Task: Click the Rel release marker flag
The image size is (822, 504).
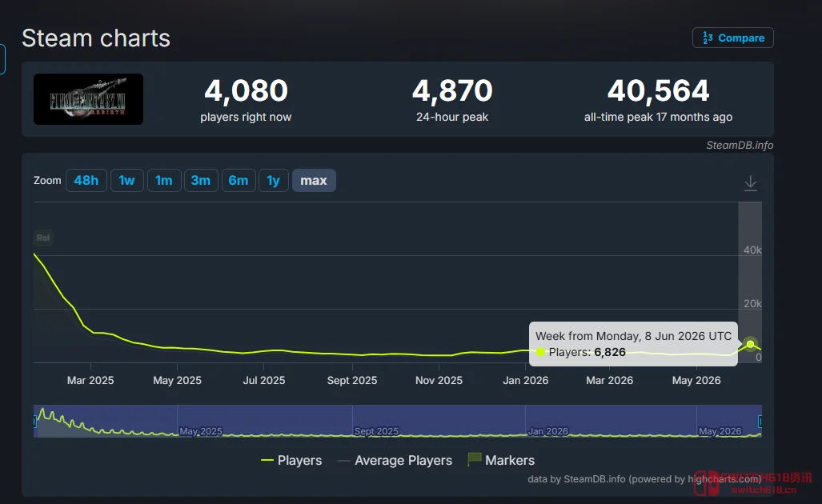Action: click(x=43, y=238)
